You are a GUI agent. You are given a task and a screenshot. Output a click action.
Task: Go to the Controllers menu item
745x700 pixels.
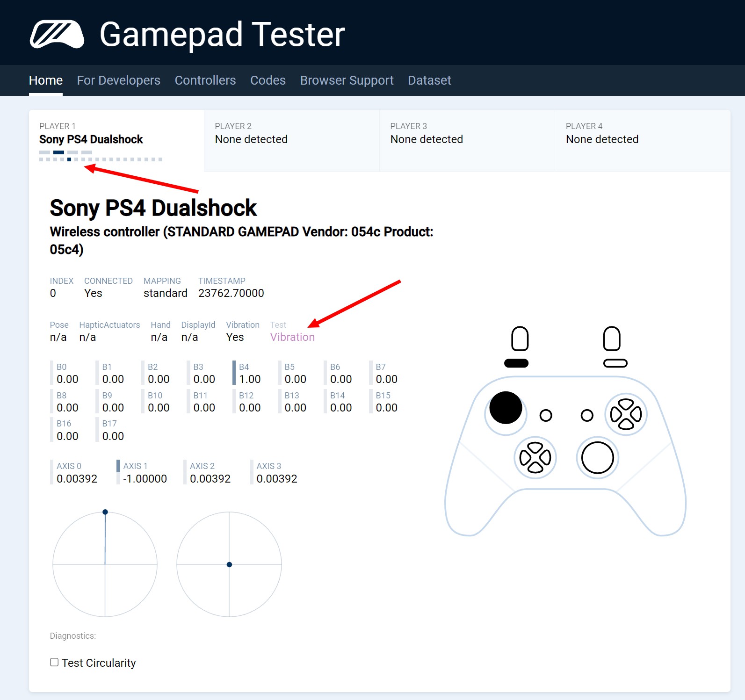click(x=205, y=80)
